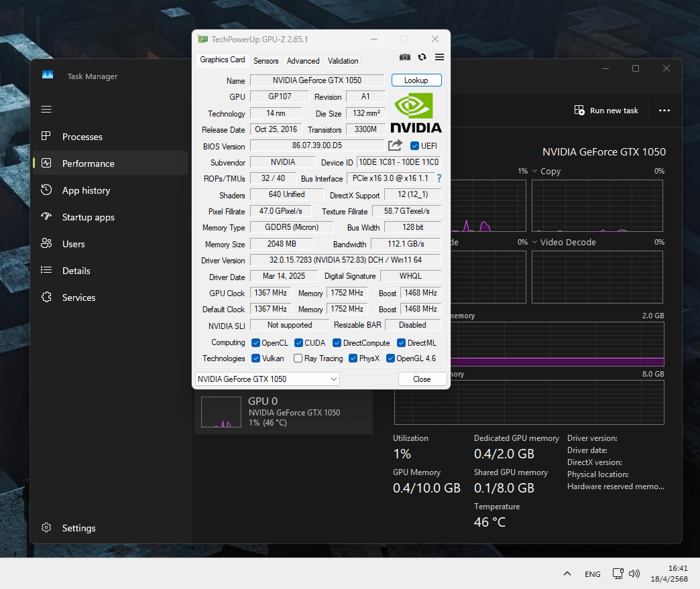Click the Name field NVIDIA GeForce GTX 1050

317,80
